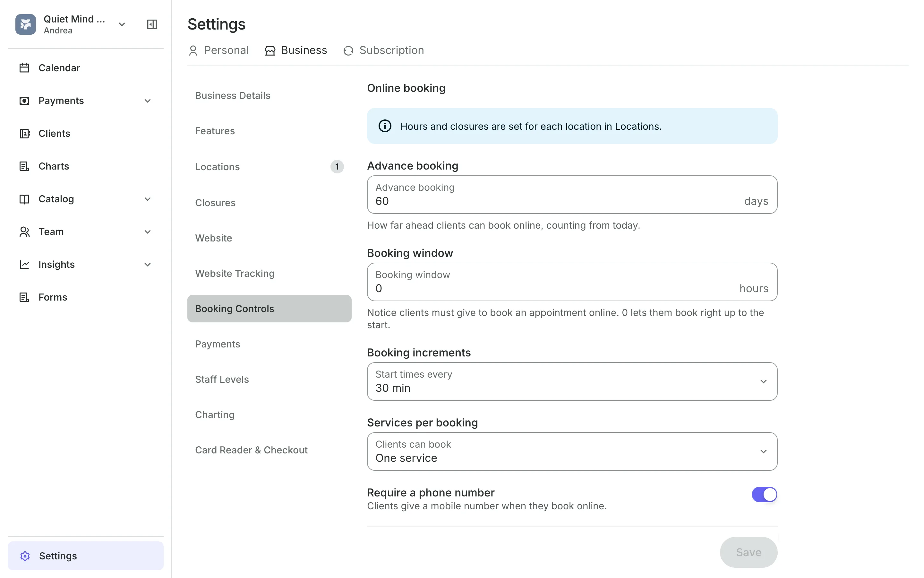Switch to the Subscription settings tab
The image size is (924, 578).
coord(384,50)
